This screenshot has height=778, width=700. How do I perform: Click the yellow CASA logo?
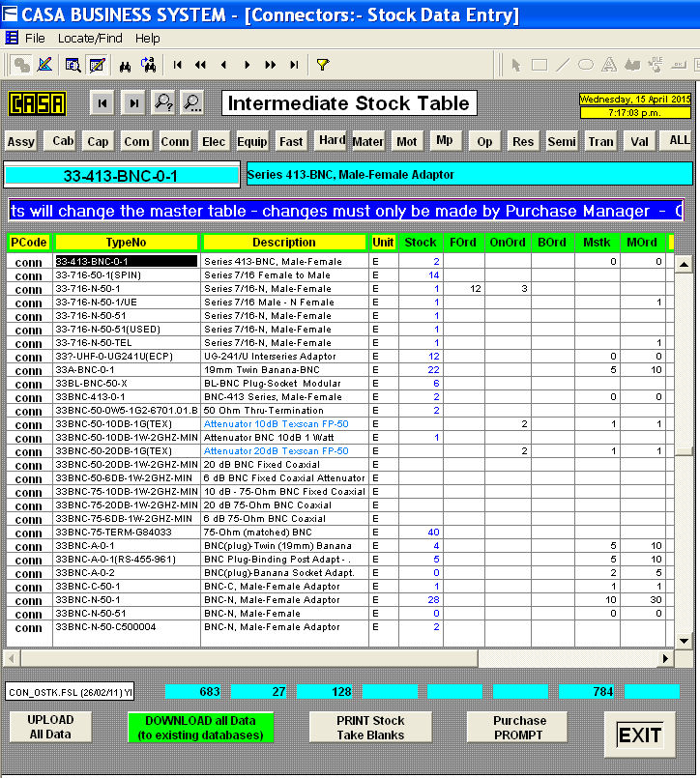[38, 103]
